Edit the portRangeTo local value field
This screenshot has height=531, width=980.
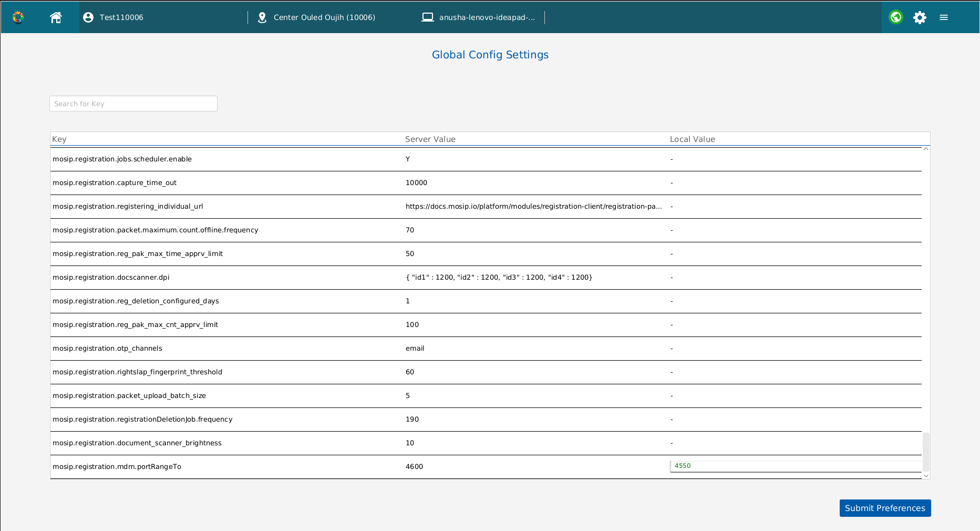click(x=796, y=466)
